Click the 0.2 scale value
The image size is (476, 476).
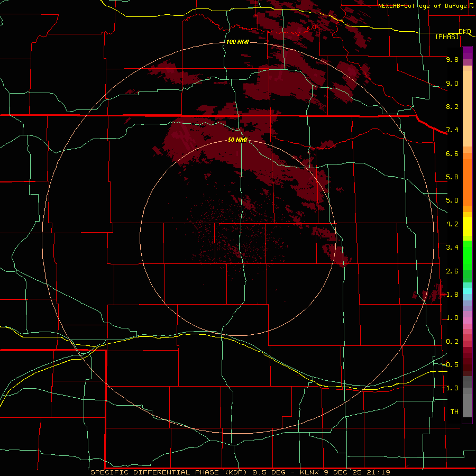[452, 342]
